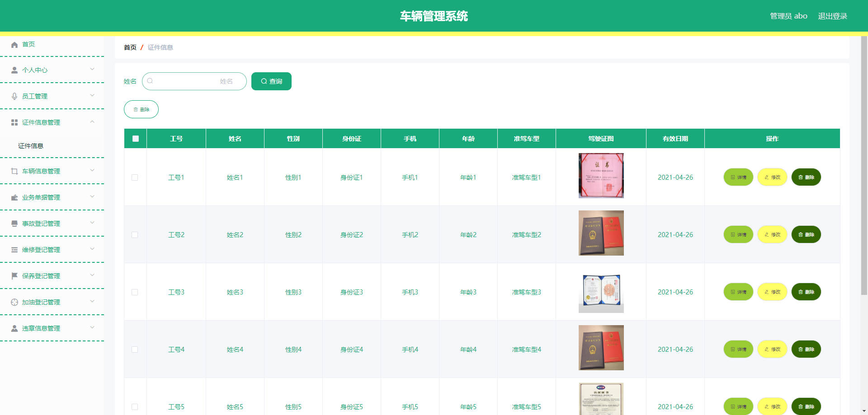This screenshot has width=868, height=415.
Task: Click the home icon beside 首页 in sidebar
Action: [x=14, y=44]
